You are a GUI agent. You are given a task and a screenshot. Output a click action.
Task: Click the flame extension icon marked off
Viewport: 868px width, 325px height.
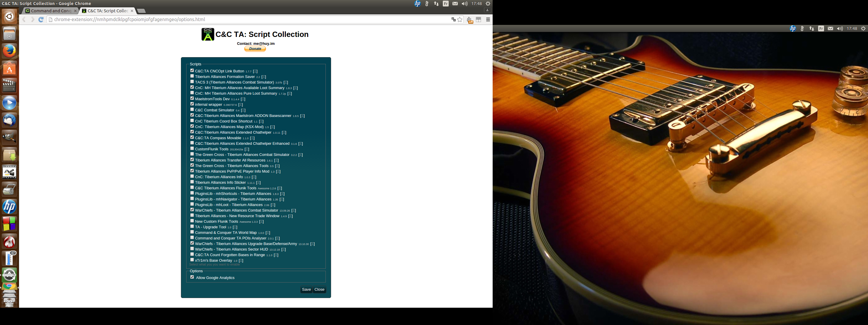click(x=470, y=20)
